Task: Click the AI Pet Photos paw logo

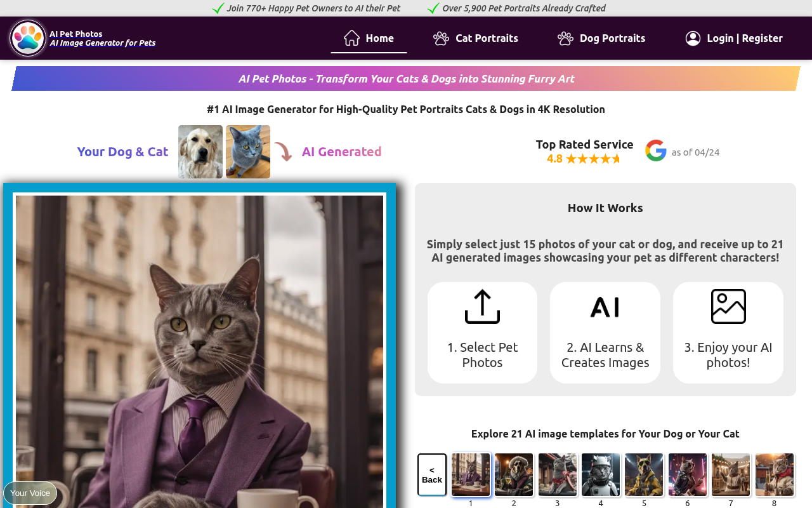Action: pos(27,37)
